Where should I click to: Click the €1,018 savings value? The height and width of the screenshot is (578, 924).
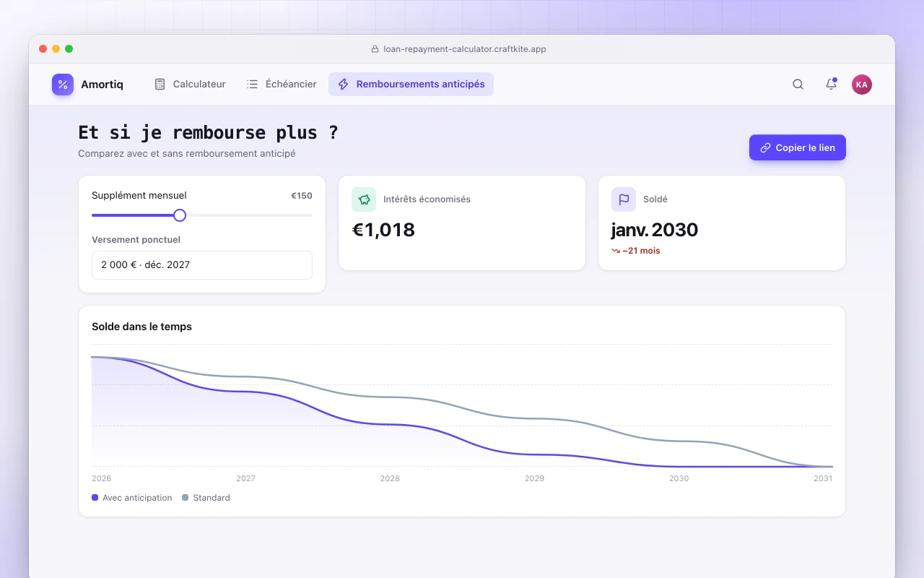tap(383, 230)
